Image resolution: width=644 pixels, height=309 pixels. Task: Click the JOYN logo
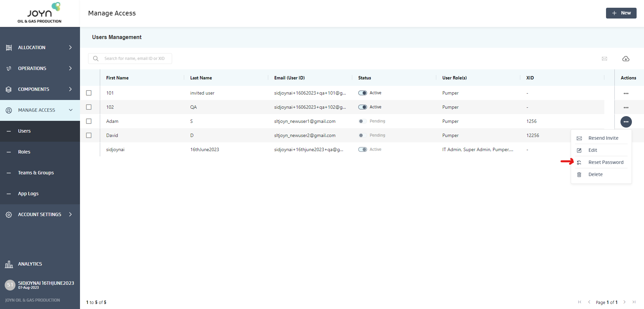click(40, 13)
